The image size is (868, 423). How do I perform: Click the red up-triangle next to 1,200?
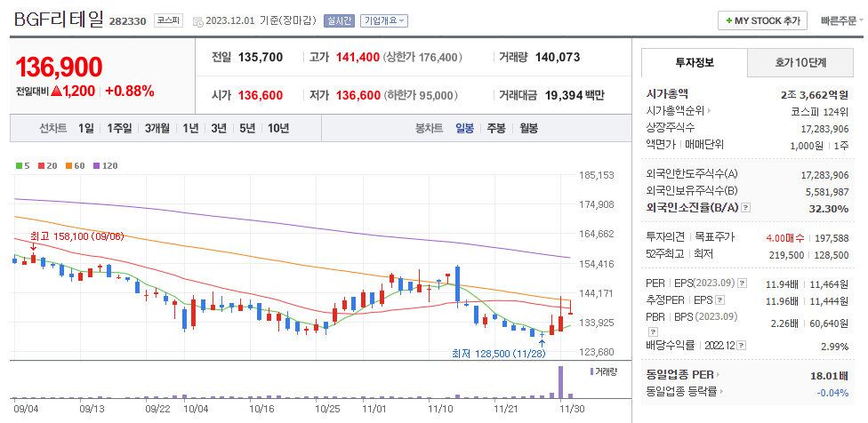tap(55, 92)
